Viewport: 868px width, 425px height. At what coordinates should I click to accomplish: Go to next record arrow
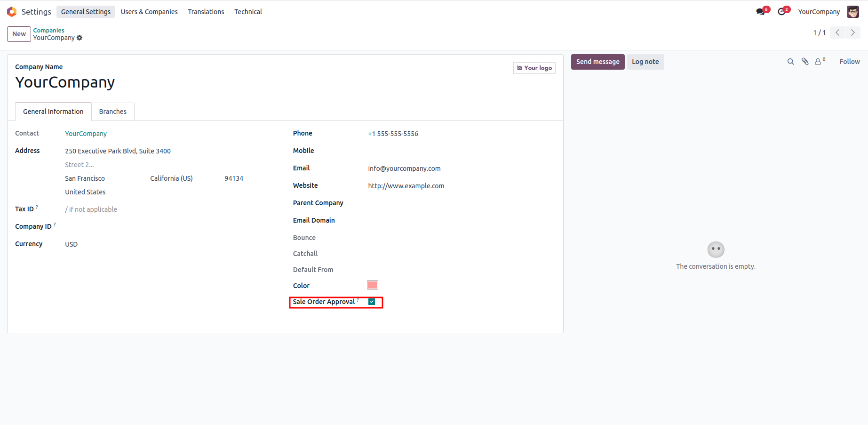pyautogui.click(x=853, y=32)
